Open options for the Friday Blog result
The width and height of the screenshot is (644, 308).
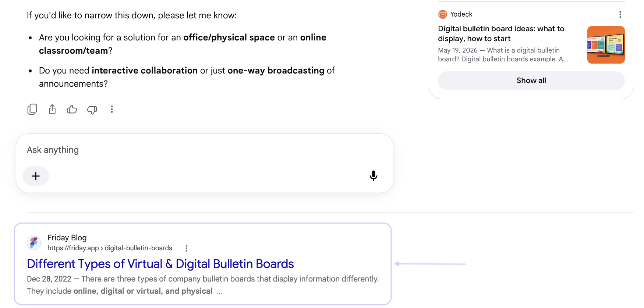coord(187,248)
